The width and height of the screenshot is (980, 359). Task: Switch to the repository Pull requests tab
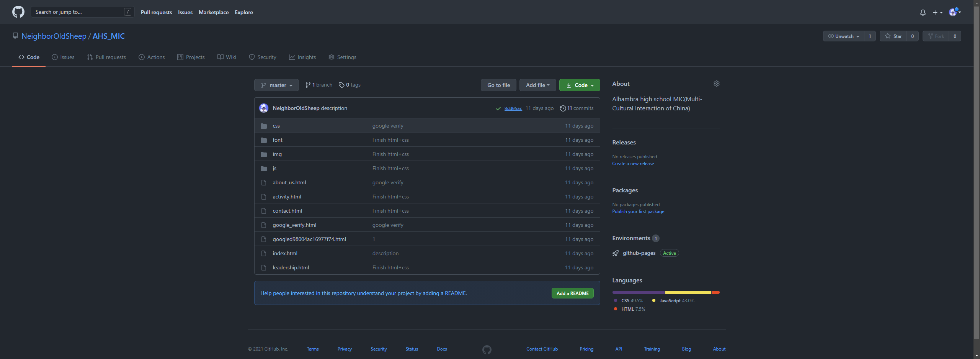tap(106, 57)
